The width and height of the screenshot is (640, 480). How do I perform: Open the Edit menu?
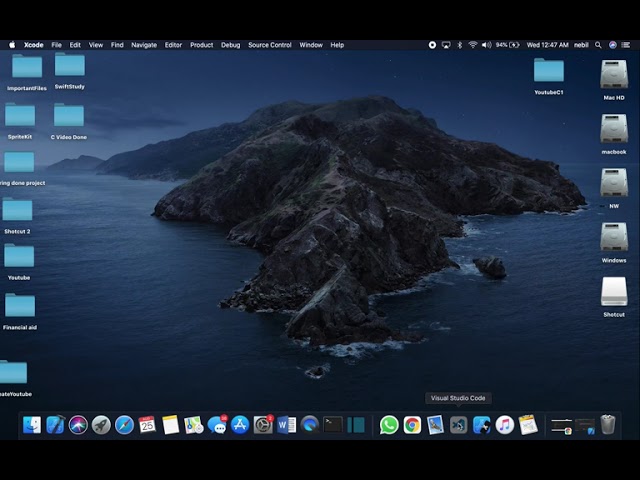(x=75, y=45)
